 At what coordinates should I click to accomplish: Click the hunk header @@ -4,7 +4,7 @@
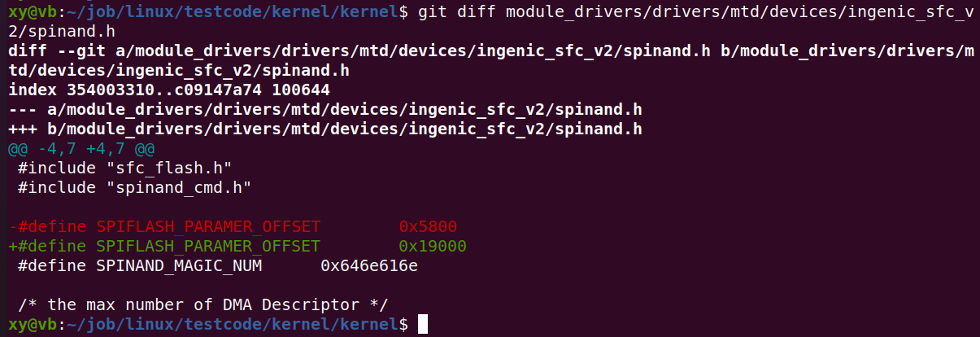81,149
